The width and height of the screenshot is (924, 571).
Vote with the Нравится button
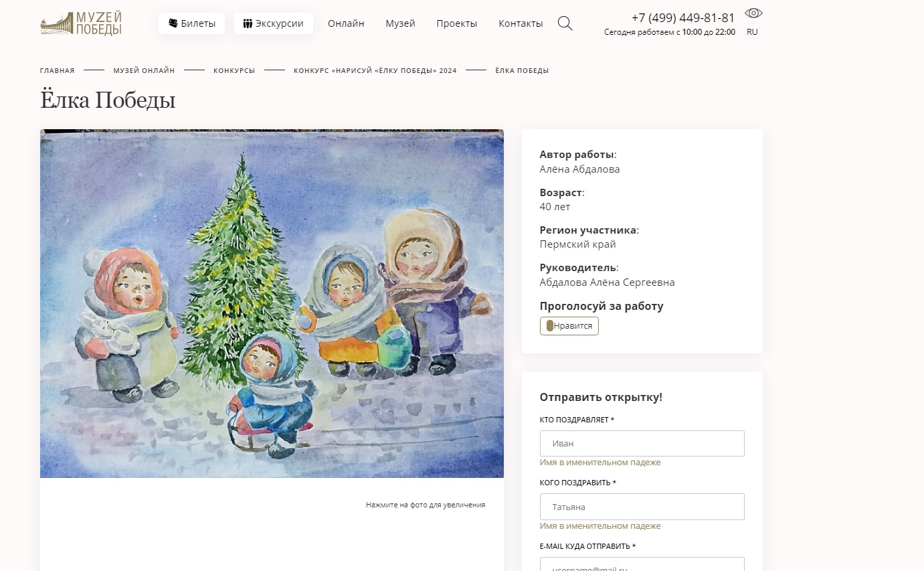569,326
